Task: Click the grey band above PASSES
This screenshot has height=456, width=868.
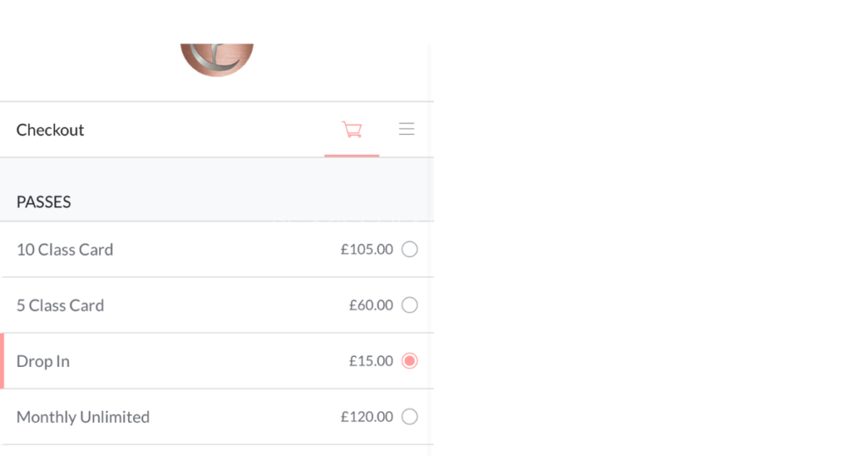Action: coord(217,173)
